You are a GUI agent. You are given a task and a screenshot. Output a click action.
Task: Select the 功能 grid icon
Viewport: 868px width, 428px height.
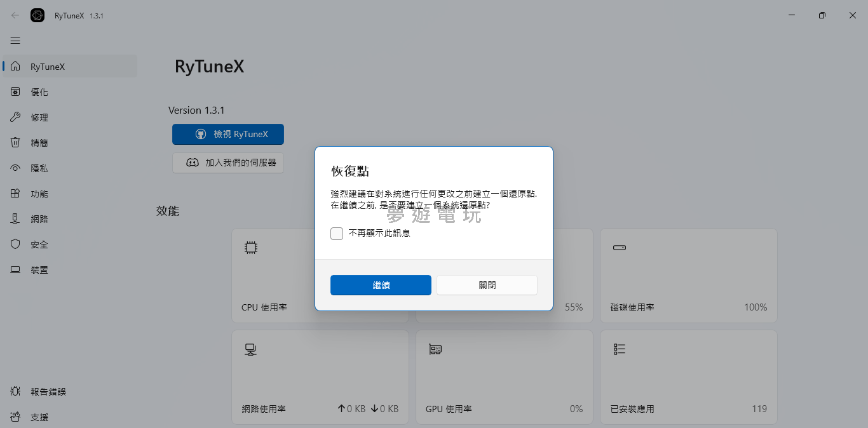click(16, 194)
